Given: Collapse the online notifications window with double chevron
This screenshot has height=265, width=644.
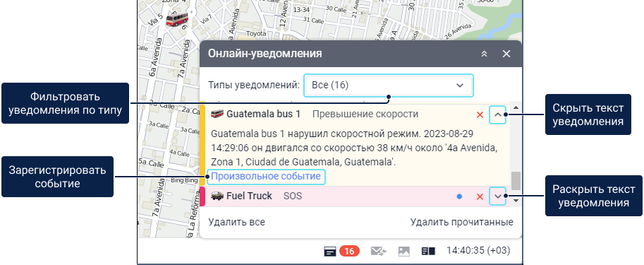Looking at the screenshot, I should tap(484, 54).
